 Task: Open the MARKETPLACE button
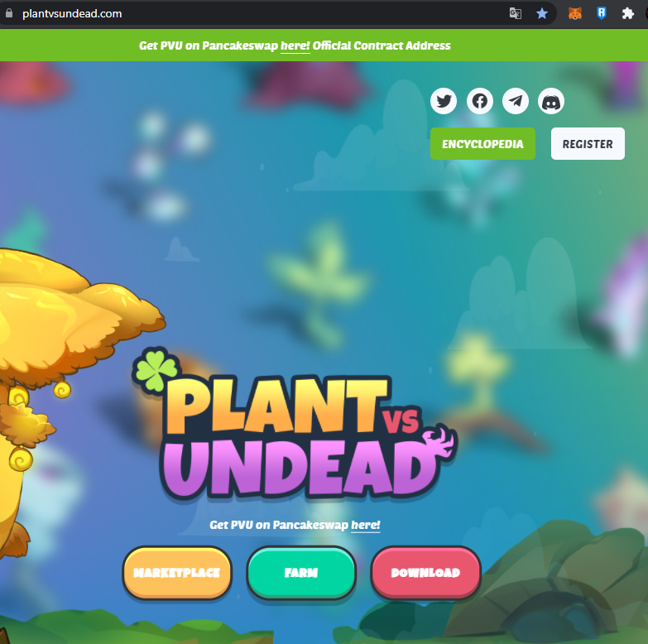[177, 573]
